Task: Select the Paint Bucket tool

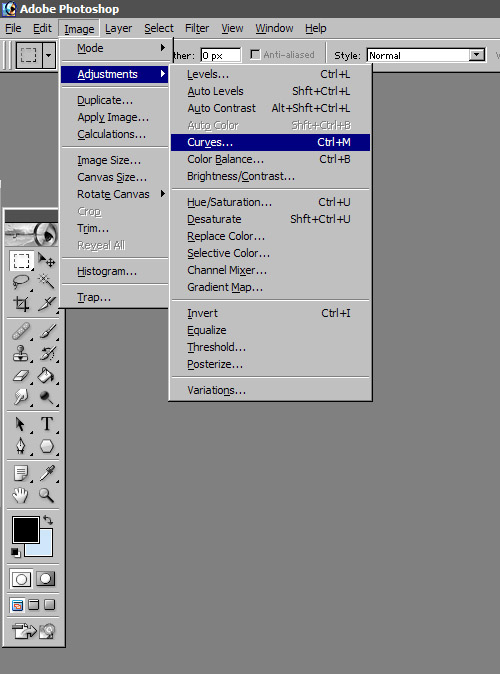Action: (x=46, y=375)
